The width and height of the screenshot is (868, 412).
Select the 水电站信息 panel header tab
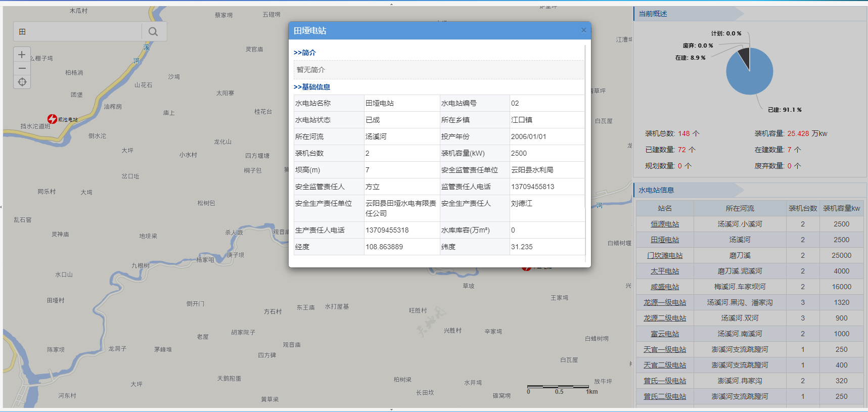[656, 190]
